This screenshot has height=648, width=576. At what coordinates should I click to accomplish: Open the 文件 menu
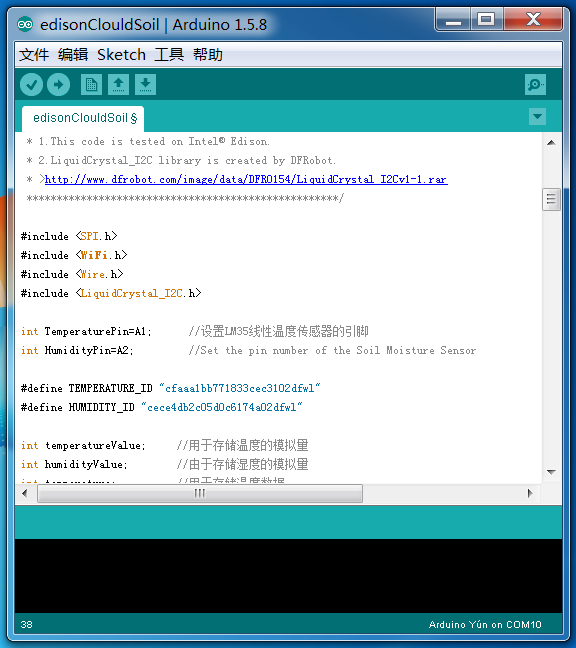click(34, 55)
